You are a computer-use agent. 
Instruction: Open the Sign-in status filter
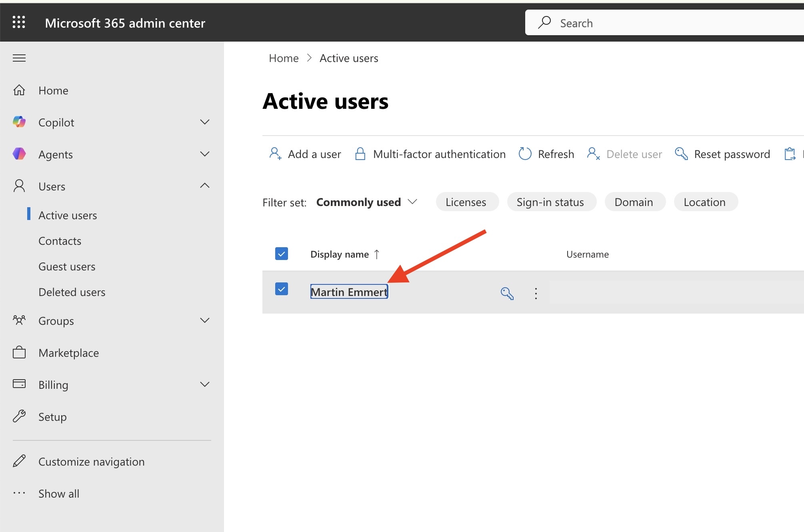point(551,202)
